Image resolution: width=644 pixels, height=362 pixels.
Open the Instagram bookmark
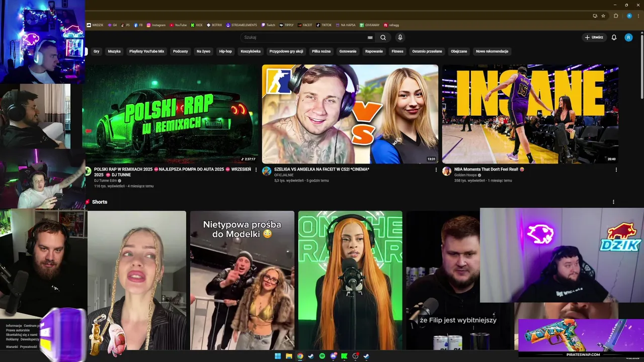click(x=156, y=25)
